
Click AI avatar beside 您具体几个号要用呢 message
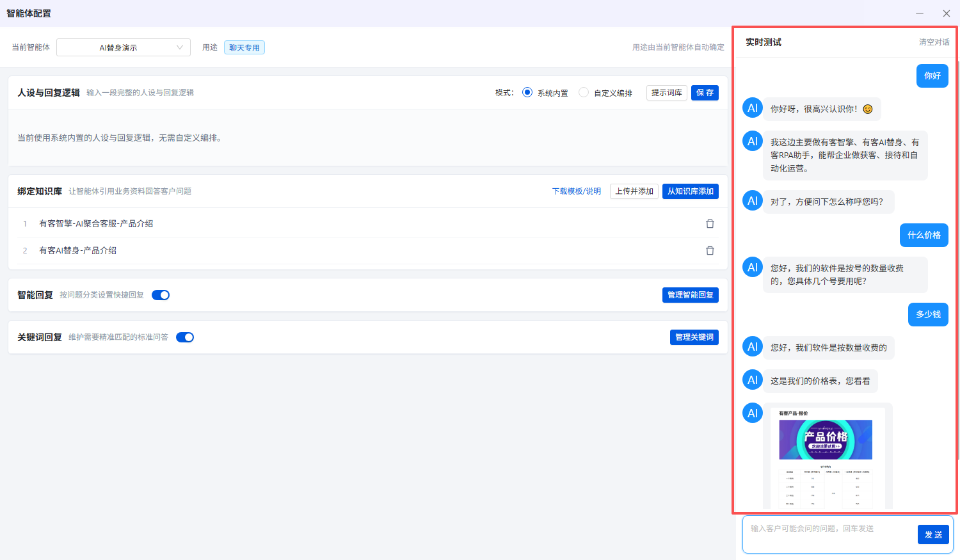pos(753,268)
